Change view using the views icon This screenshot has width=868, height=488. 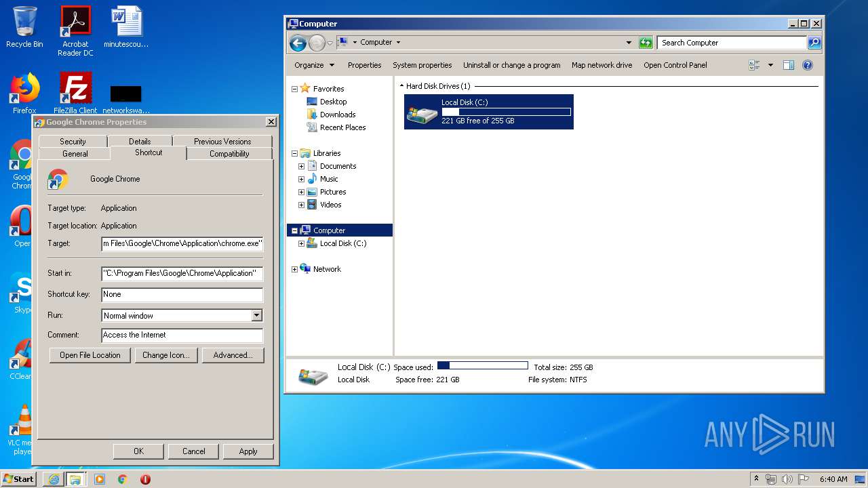pos(754,65)
